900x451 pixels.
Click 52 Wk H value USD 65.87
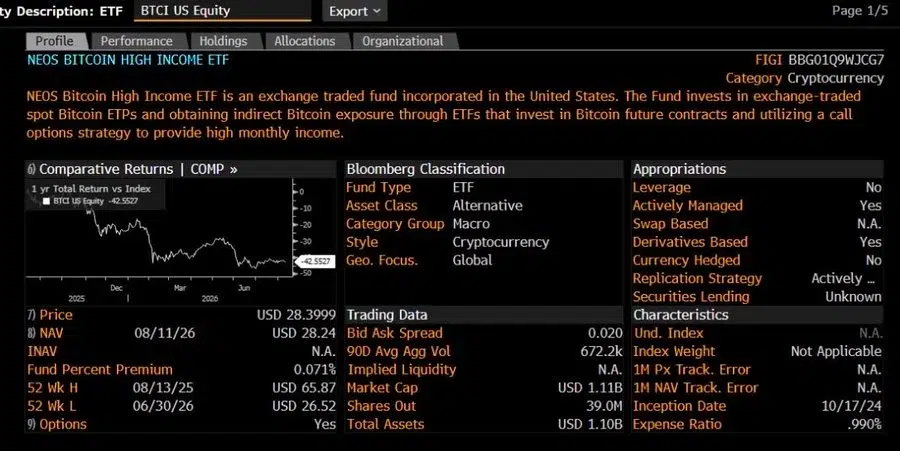point(304,388)
